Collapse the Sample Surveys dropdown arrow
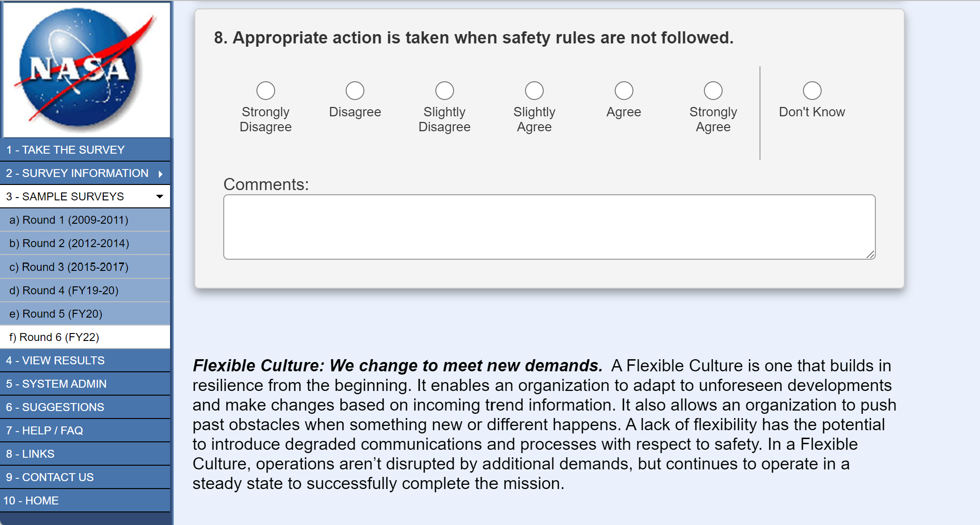This screenshot has width=980, height=525. [x=160, y=197]
